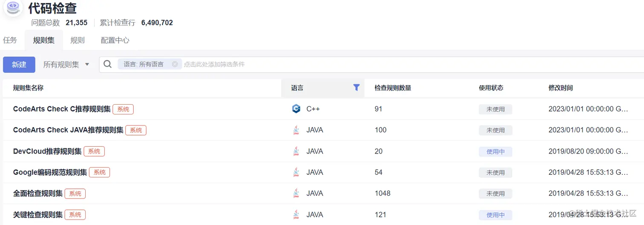
Task: Open 全面检查规则集
Action: [x=38, y=193]
